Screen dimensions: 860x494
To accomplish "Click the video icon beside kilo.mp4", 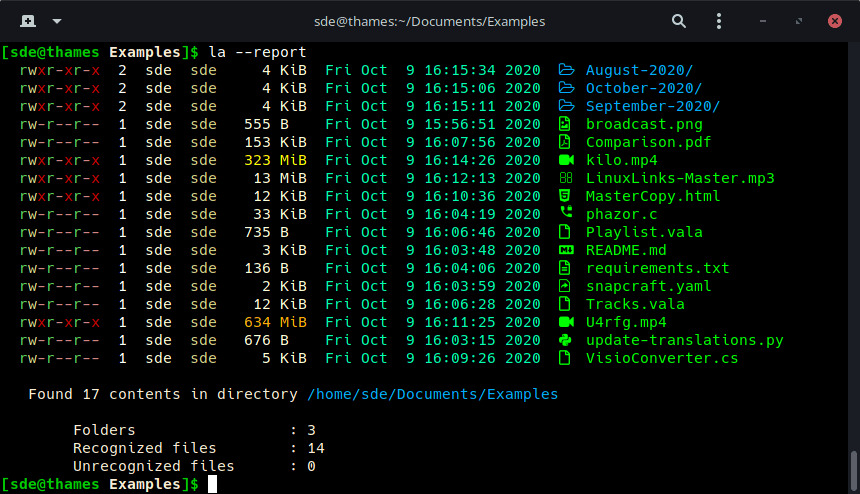I will pos(565,160).
